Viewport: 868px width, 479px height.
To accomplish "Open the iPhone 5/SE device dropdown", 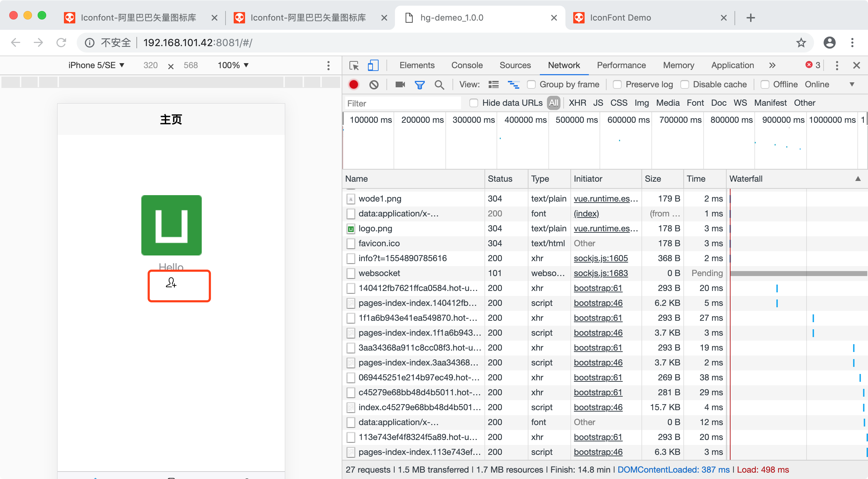I will click(x=96, y=65).
